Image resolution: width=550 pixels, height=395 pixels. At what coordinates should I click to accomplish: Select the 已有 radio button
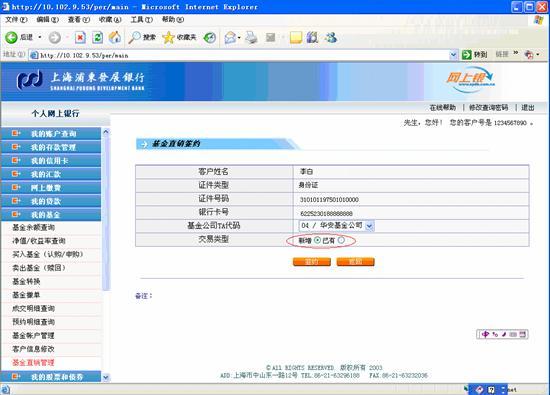[341, 240]
